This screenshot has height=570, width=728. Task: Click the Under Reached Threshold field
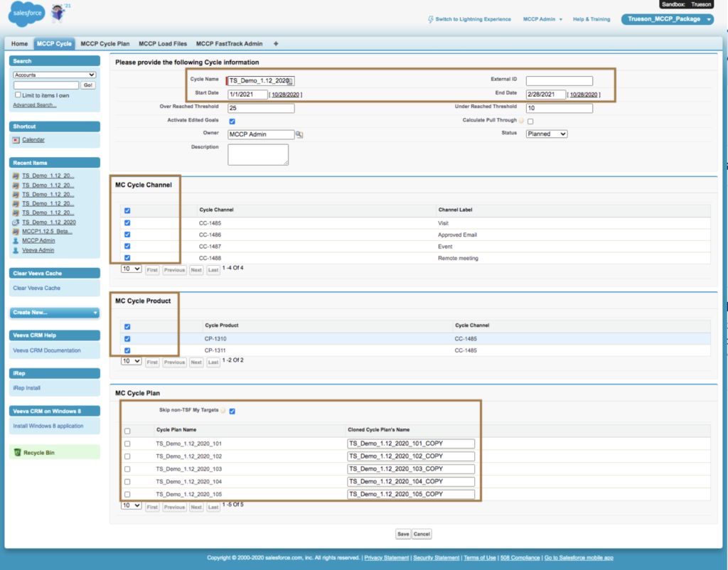[x=559, y=108]
